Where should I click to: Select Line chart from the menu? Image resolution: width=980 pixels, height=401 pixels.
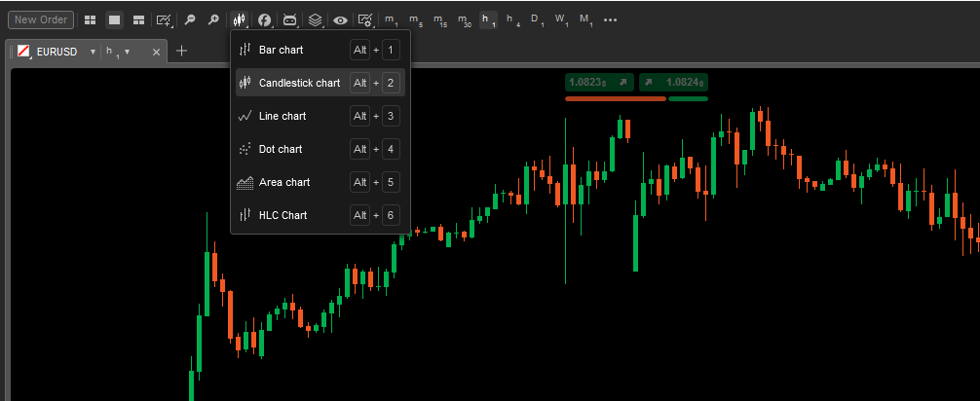click(283, 116)
